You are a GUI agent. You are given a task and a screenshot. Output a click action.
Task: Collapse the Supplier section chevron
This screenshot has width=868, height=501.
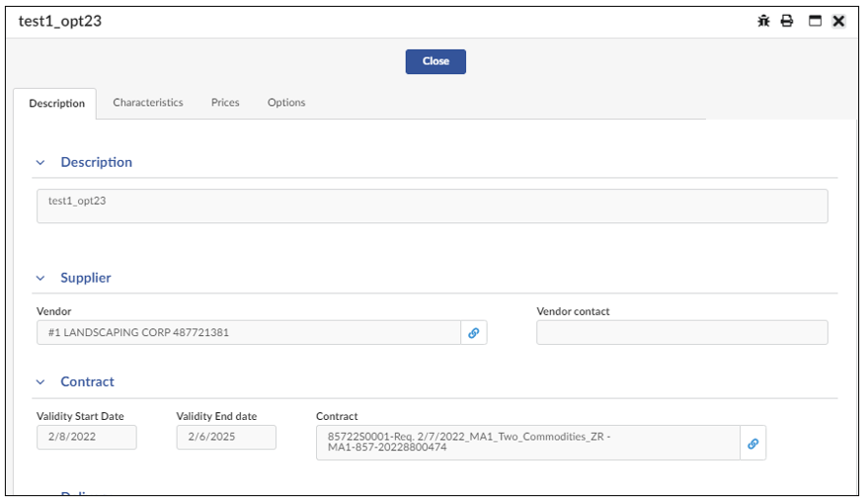pyautogui.click(x=40, y=279)
